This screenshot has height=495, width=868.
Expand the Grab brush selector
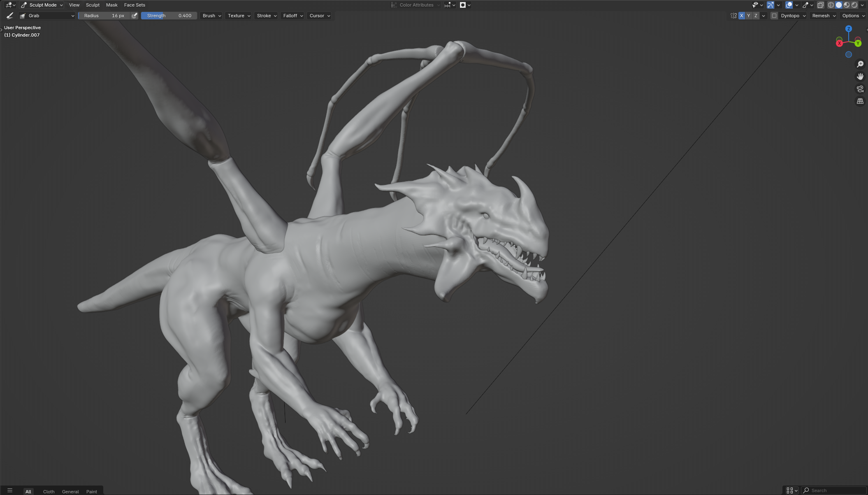pos(48,16)
